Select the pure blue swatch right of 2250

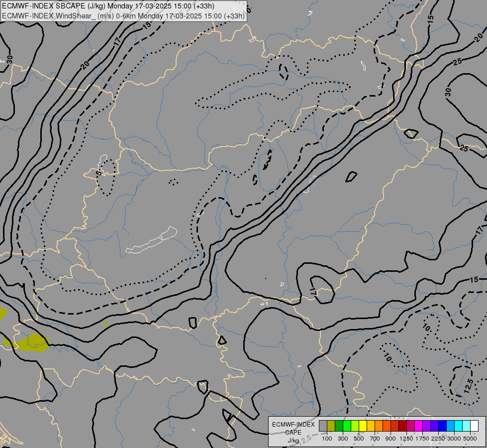pyautogui.click(x=443, y=426)
